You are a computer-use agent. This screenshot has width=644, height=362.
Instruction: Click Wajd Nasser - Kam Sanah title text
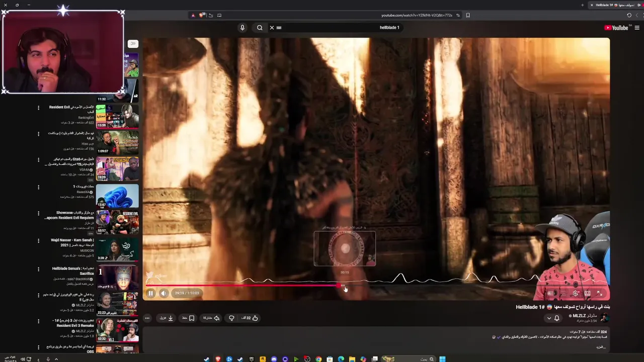point(72,242)
